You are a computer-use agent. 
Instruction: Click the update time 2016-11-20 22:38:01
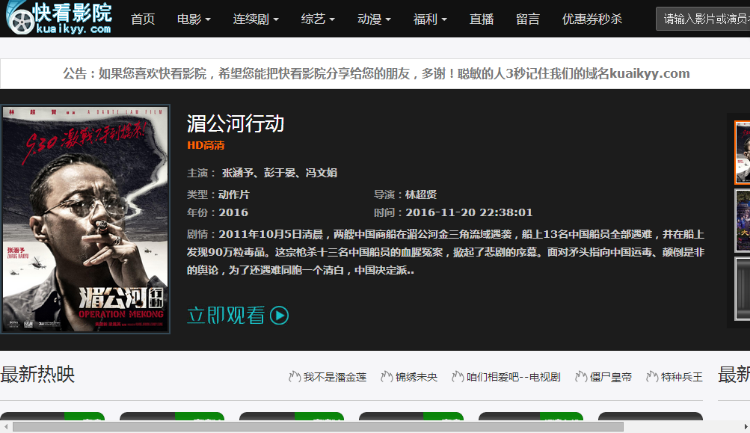(469, 212)
